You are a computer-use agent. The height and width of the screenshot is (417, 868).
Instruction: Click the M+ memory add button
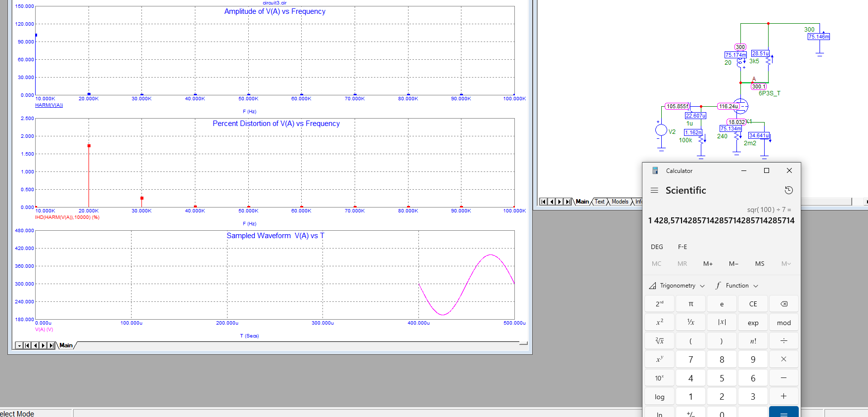tap(708, 264)
